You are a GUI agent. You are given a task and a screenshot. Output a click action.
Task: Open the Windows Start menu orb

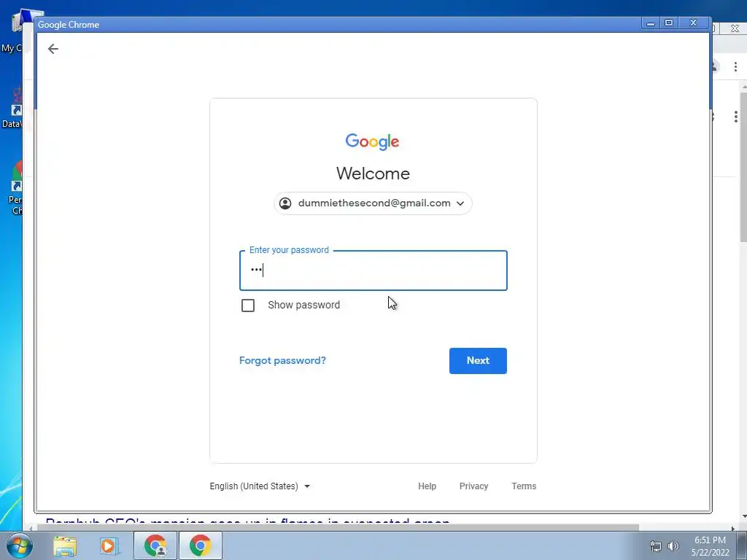point(20,545)
